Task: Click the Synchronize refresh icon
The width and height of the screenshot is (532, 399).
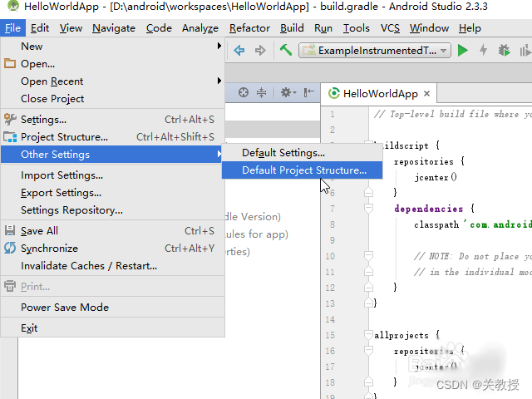Action: [x=10, y=248]
